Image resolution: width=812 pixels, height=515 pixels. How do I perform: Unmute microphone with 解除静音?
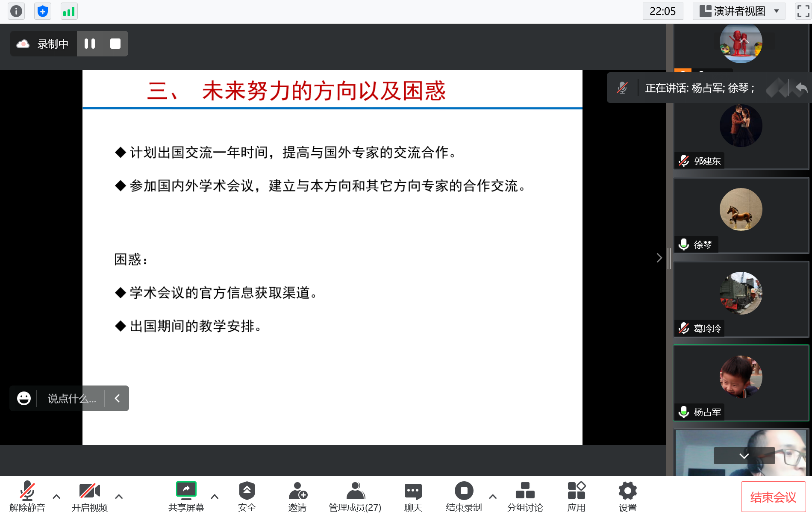pos(27,496)
